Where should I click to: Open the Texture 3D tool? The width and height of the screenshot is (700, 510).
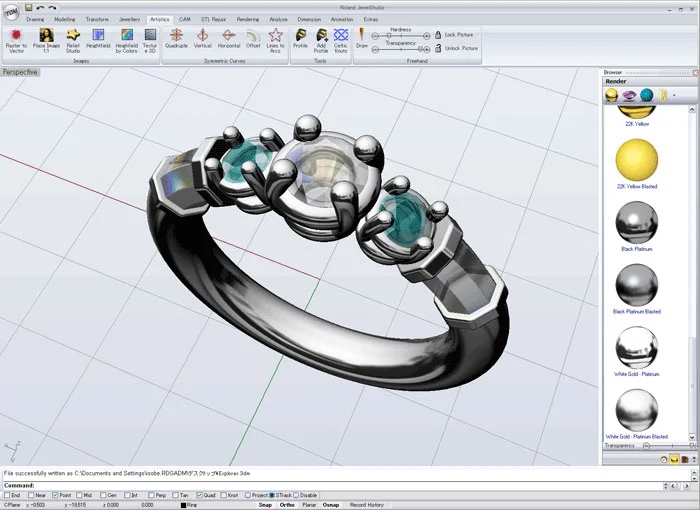150,41
